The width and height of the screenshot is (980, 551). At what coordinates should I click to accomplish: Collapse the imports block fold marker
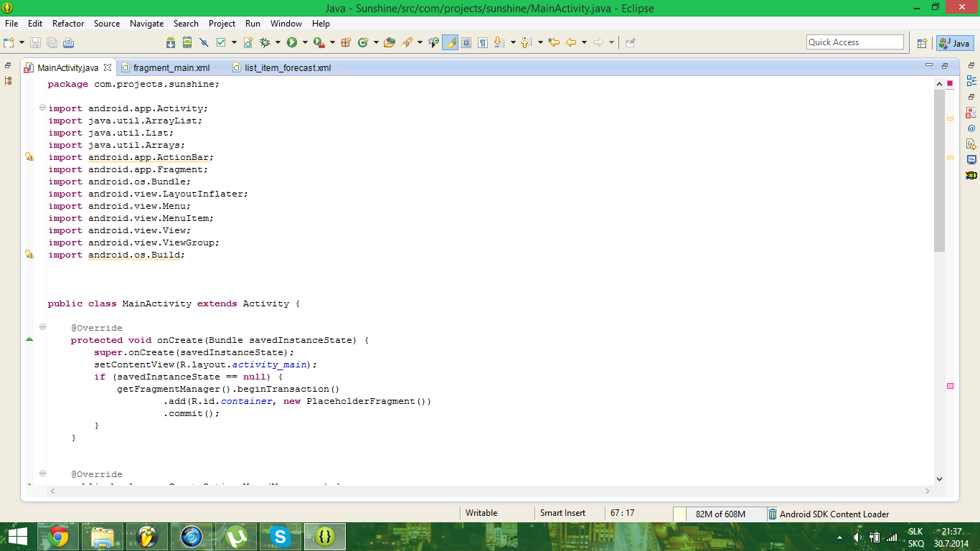tap(42, 108)
